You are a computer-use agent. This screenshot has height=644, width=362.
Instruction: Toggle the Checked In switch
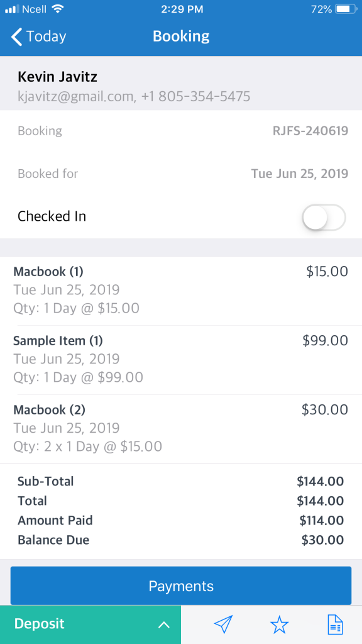pyautogui.click(x=324, y=217)
